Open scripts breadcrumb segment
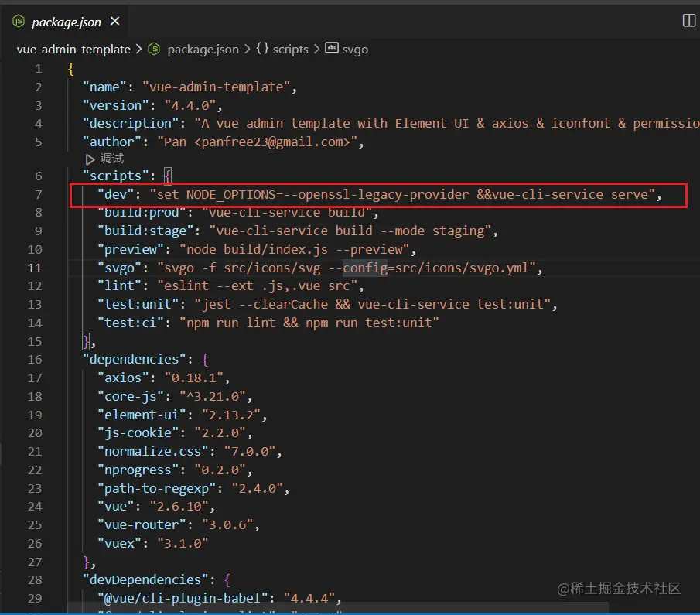The width and height of the screenshot is (700, 615). coord(290,50)
